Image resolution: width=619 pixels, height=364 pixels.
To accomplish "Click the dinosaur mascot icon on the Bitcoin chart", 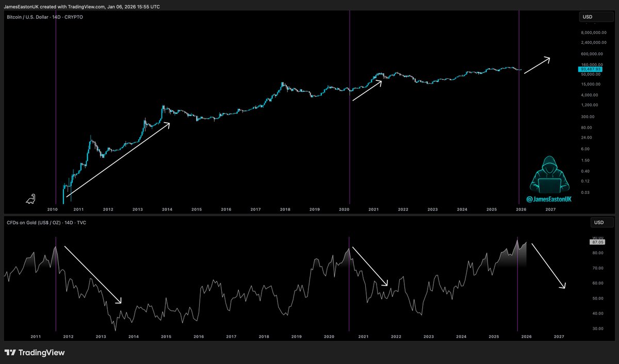I will [31, 198].
